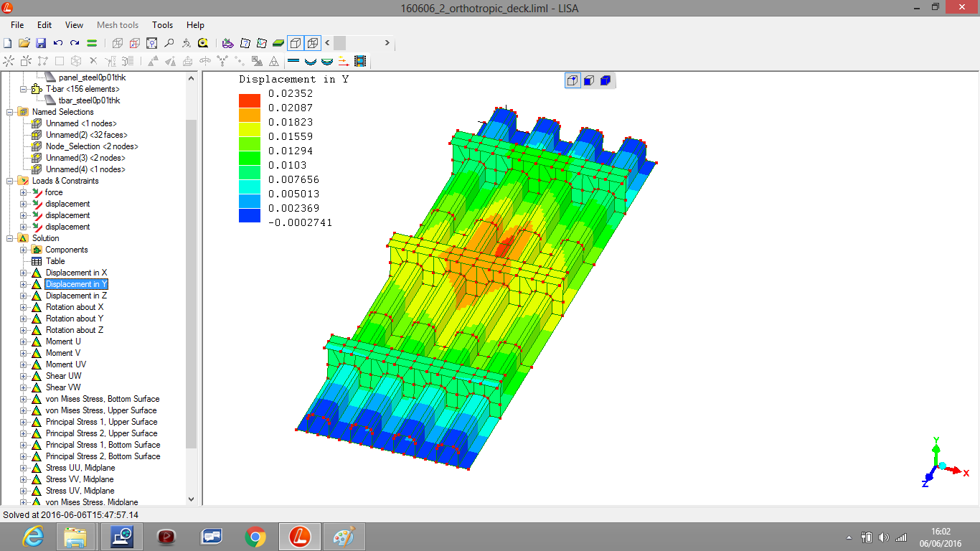980x551 pixels.
Task: Click the film strip animation icon
Action: click(x=359, y=62)
